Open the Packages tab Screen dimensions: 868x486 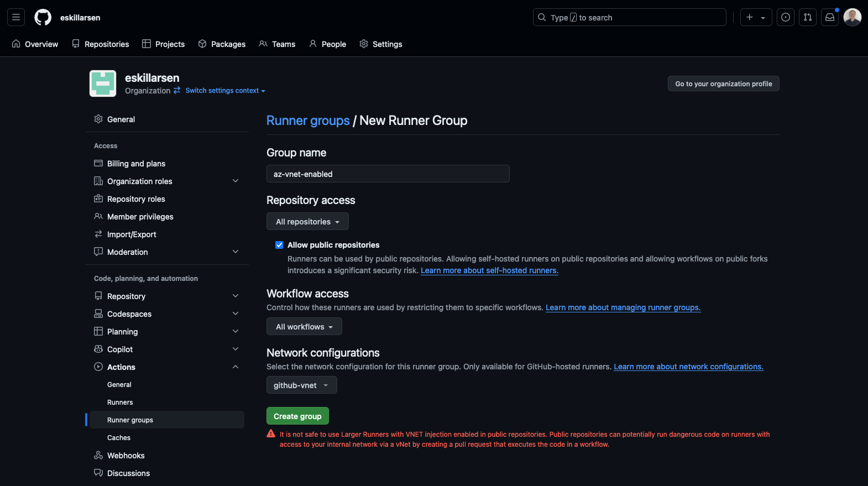coord(222,44)
